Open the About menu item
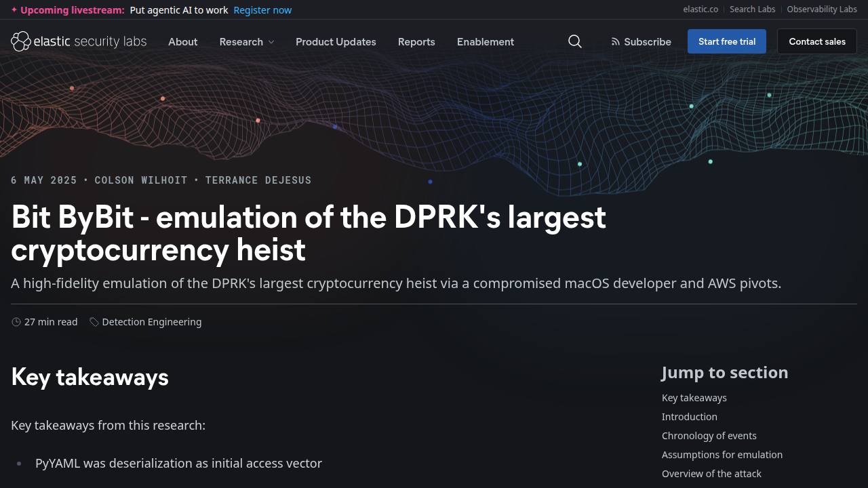 tap(183, 41)
